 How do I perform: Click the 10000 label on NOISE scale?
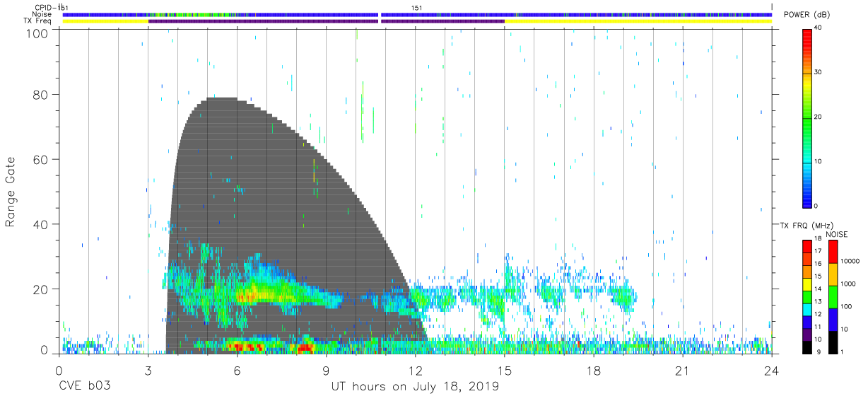(851, 261)
